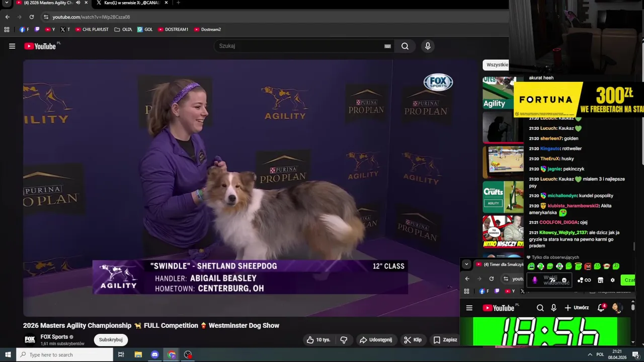
Task: Click the Fortuna 300 zł banner
Action: coord(579,100)
